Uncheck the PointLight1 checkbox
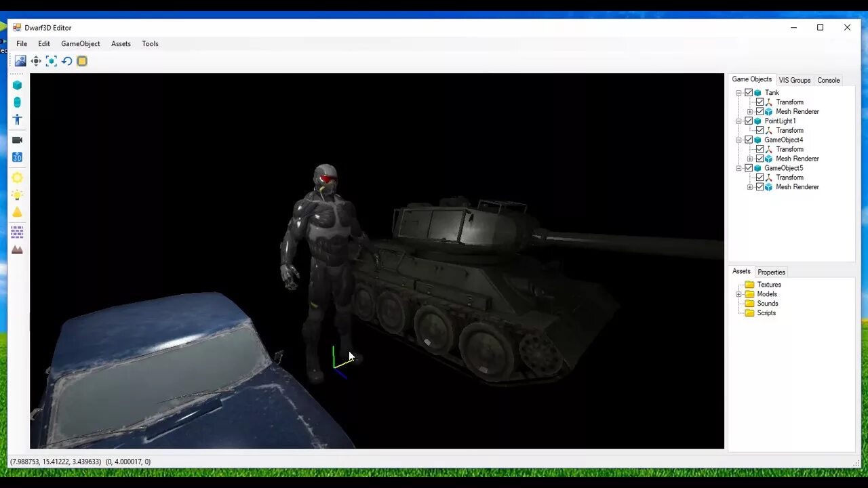This screenshot has width=868, height=488. (x=749, y=121)
